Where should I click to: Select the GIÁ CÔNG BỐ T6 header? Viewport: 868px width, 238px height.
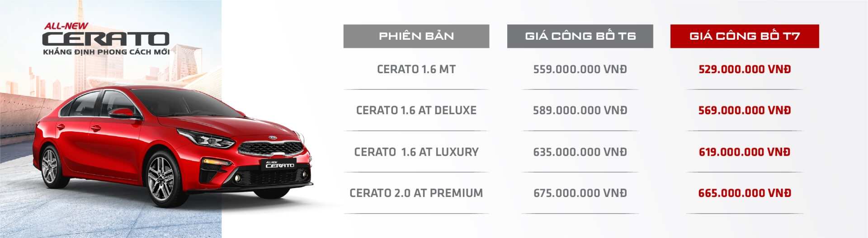[x=580, y=36]
